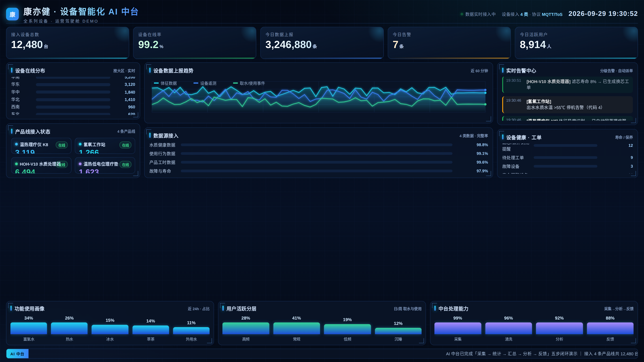Click the MQTT/ToS protocol label

pos(552,15)
